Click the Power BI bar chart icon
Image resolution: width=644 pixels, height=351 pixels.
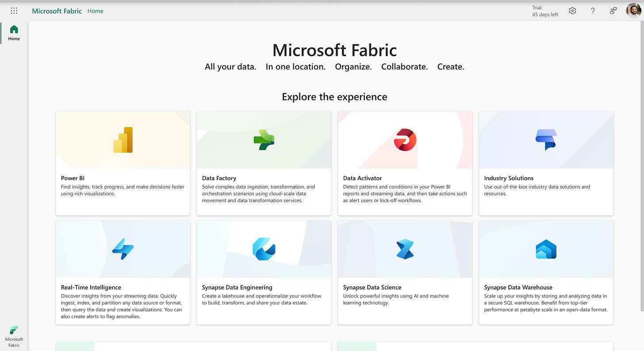(x=123, y=140)
